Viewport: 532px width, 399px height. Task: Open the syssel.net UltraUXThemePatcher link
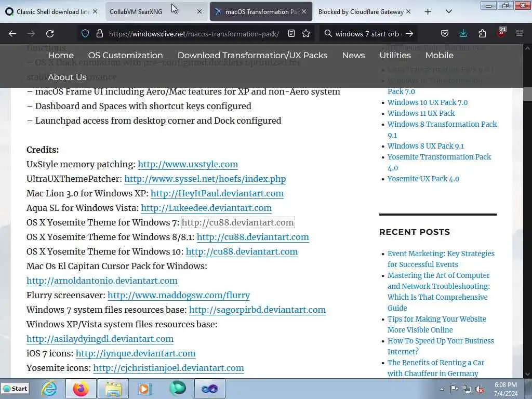205,179
